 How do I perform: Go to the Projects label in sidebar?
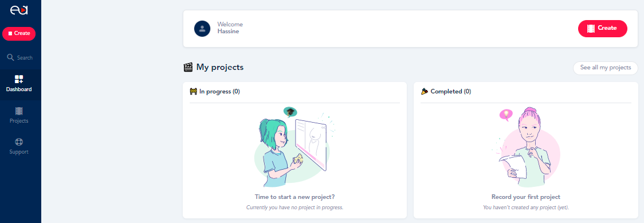coord(19,121)
